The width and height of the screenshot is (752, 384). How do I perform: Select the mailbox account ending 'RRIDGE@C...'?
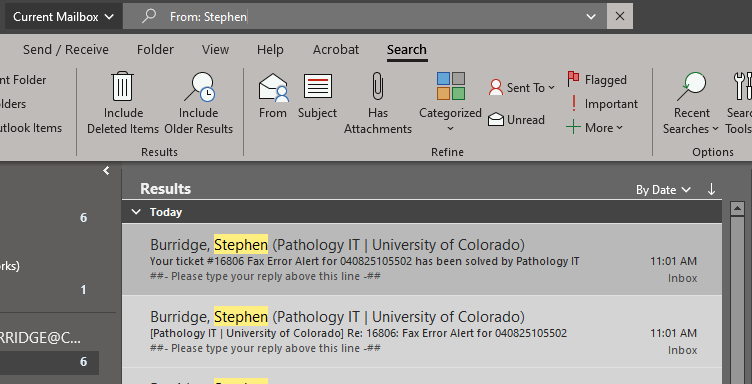pos(41,338)
